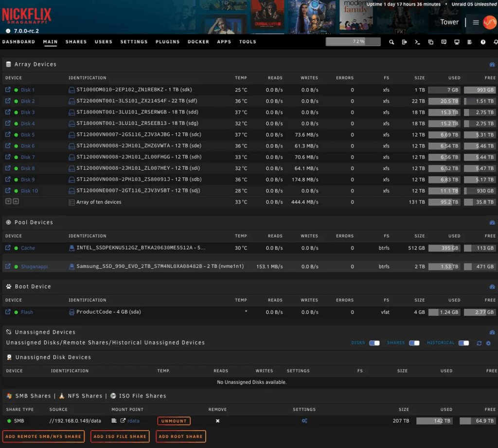Open the Settings tab
The height and width of the screenshot is (448, 498).
click(134, 42)
